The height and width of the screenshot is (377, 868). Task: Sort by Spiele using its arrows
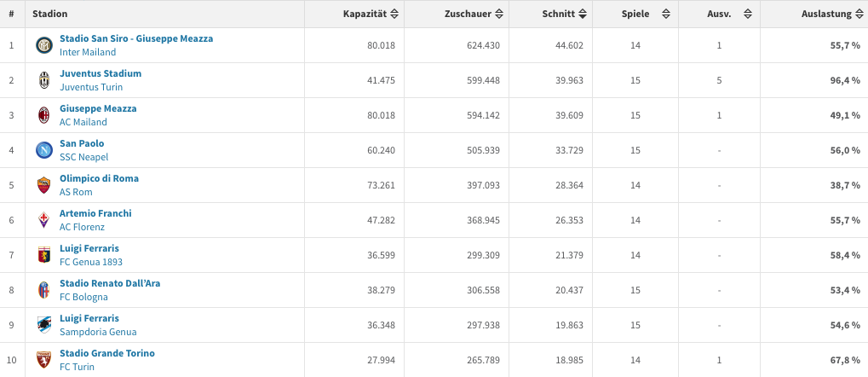pyautogui.click(x=666, y=14)
